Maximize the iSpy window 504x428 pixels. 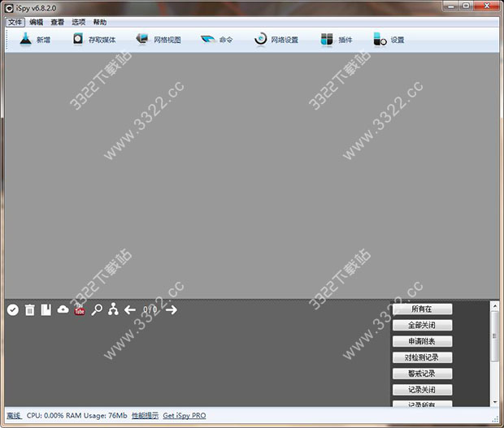click(x=466, y=6)
